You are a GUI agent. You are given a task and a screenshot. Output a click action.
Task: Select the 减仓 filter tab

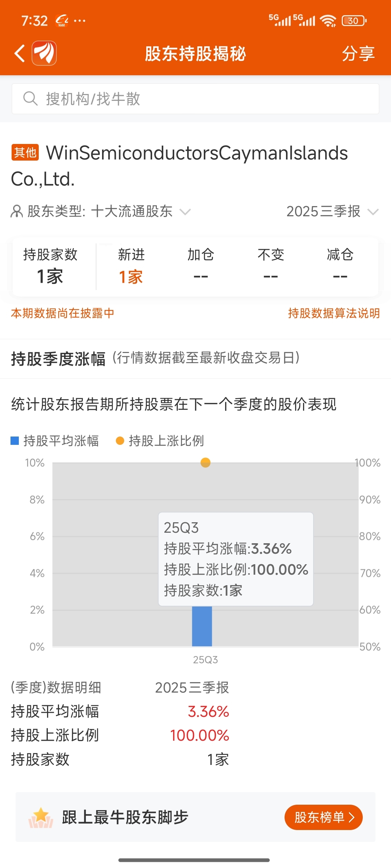pos(340,266)
